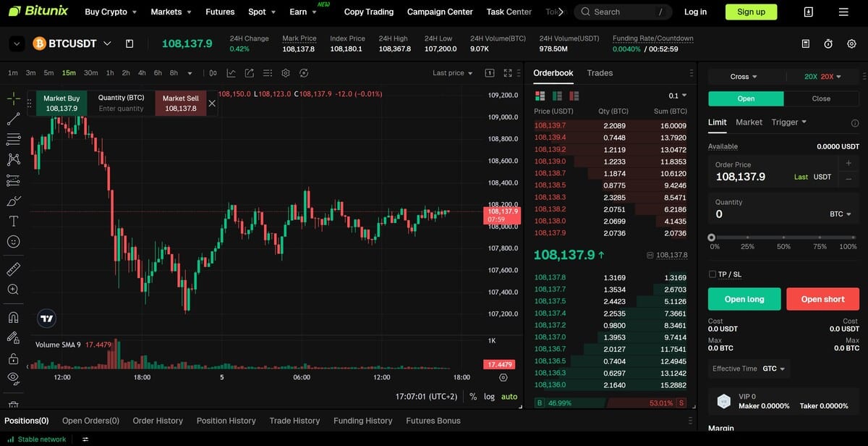Screen dimensions: 868x446
Task: Expand the Spot dropdown
Action: 262,12
